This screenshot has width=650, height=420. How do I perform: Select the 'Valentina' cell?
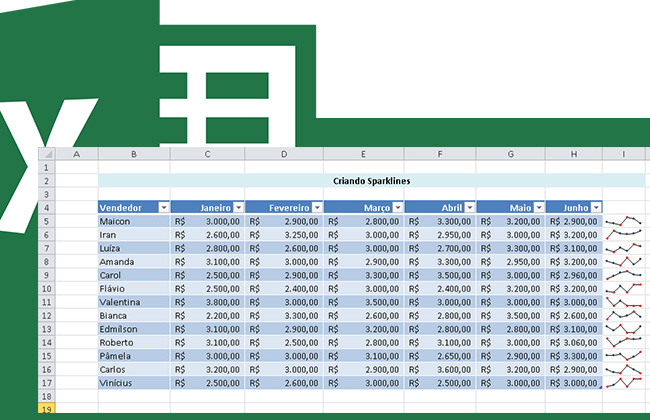point(134,302)
